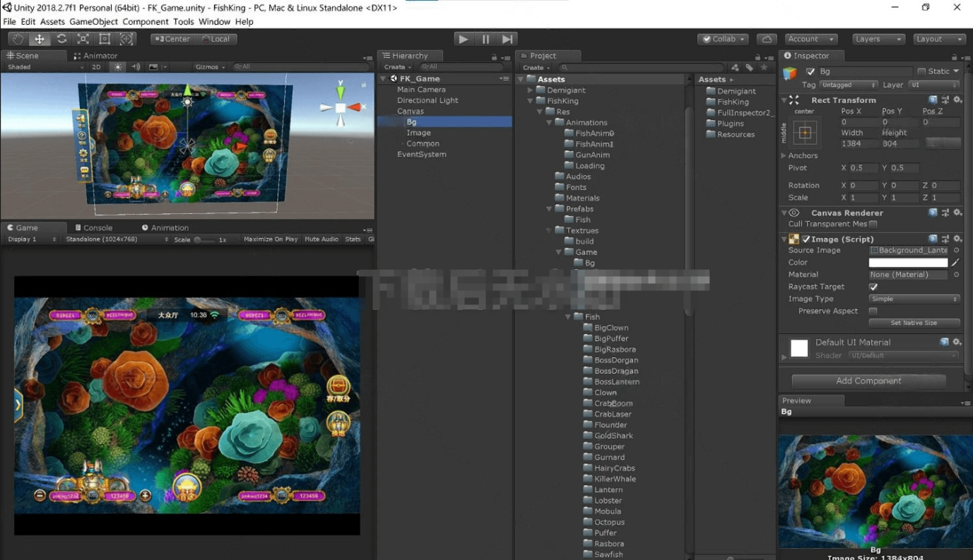Open the Tag Untagged dropdown
The image size is (973, 560).
(x=849, y=85)
